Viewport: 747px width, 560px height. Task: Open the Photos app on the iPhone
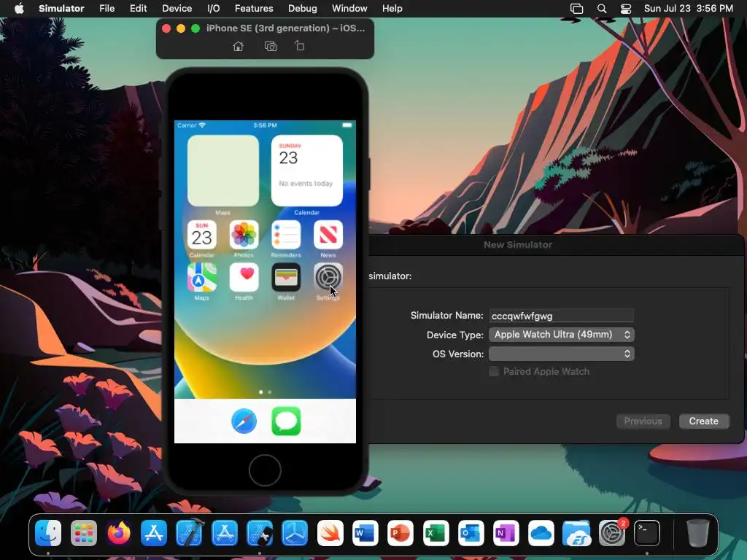[x=244, y=235]
